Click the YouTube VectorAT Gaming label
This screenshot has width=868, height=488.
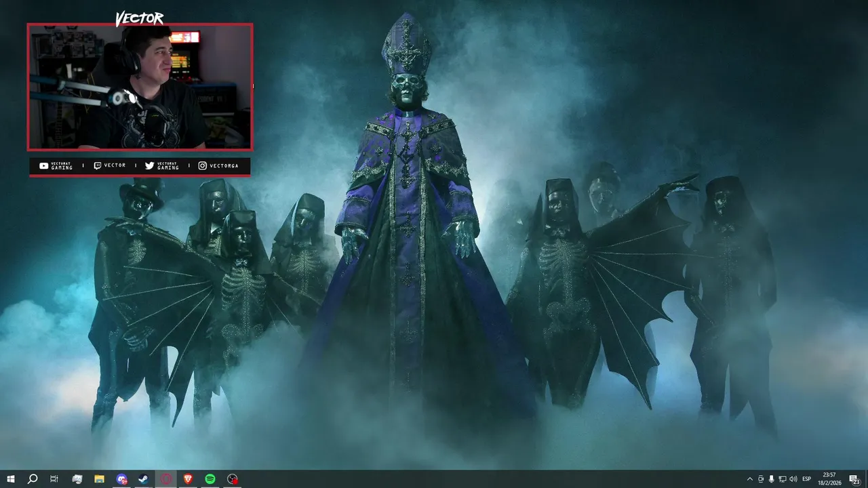pos(56,166)
